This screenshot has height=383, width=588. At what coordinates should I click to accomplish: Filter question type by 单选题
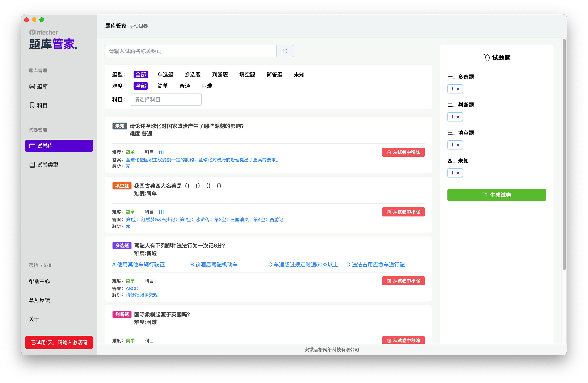165,75
